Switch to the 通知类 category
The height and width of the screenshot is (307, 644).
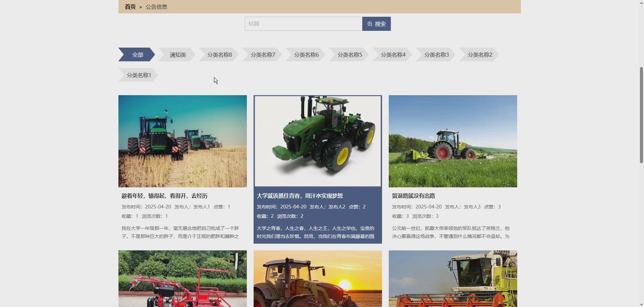[177, 54]
